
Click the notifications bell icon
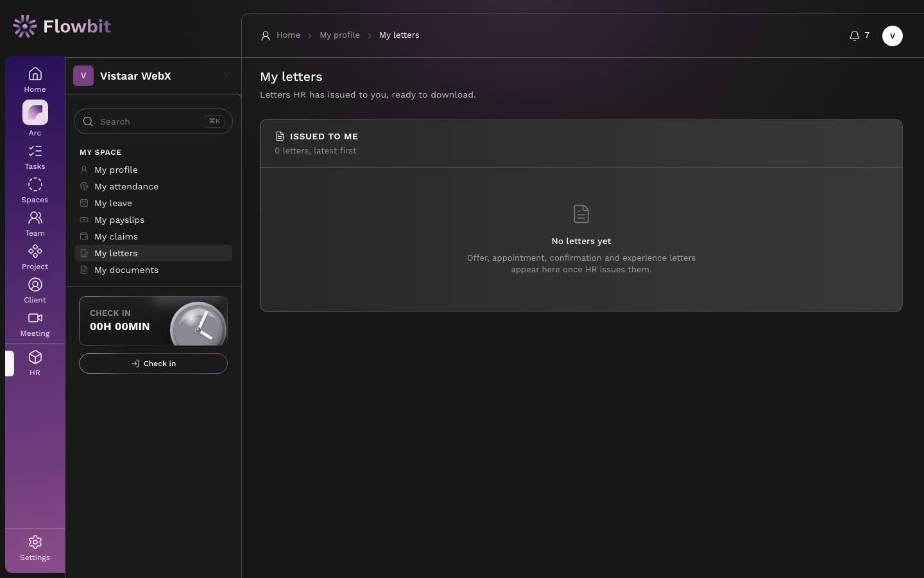[855, 36]
